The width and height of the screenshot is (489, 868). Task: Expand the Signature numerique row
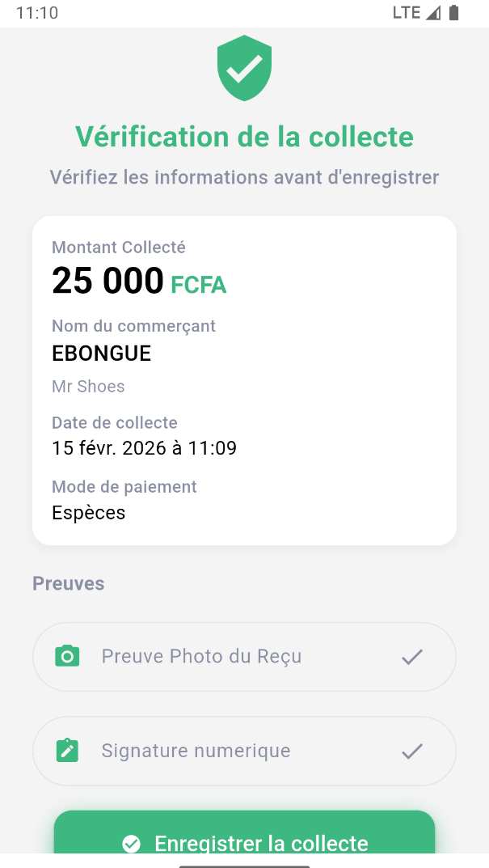[x=244, y=751]
